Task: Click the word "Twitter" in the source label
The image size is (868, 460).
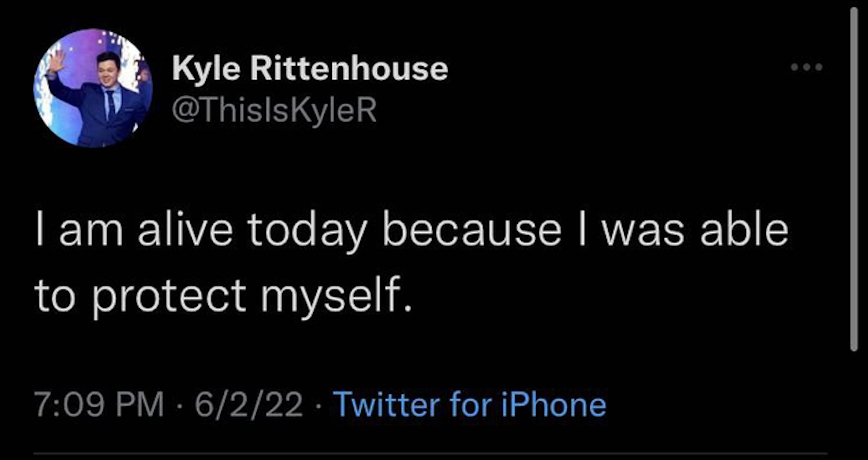Action: [x=387, y=405]
